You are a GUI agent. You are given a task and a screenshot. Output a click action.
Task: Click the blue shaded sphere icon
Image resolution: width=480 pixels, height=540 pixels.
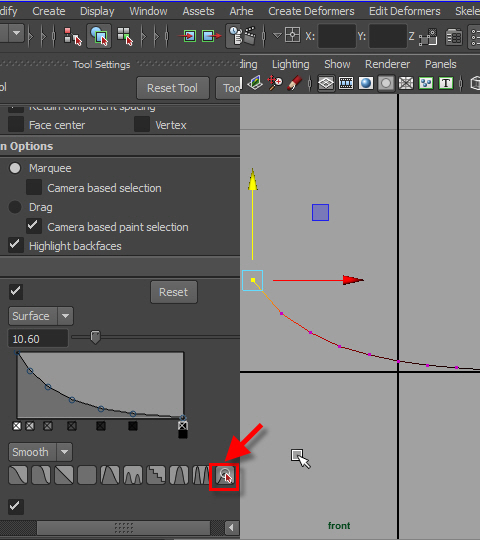pyautogui.click(x=366, y=83)
